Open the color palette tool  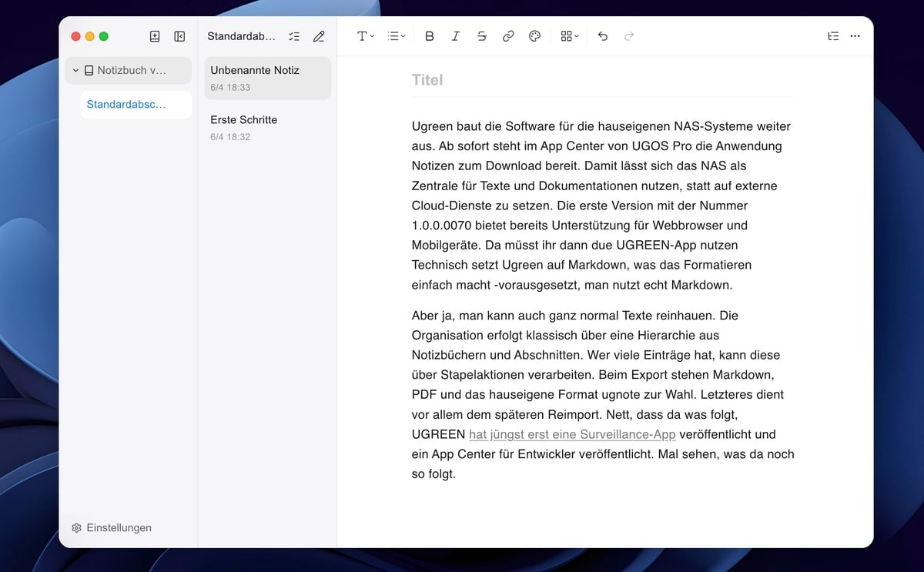click(x=534, y=36)
